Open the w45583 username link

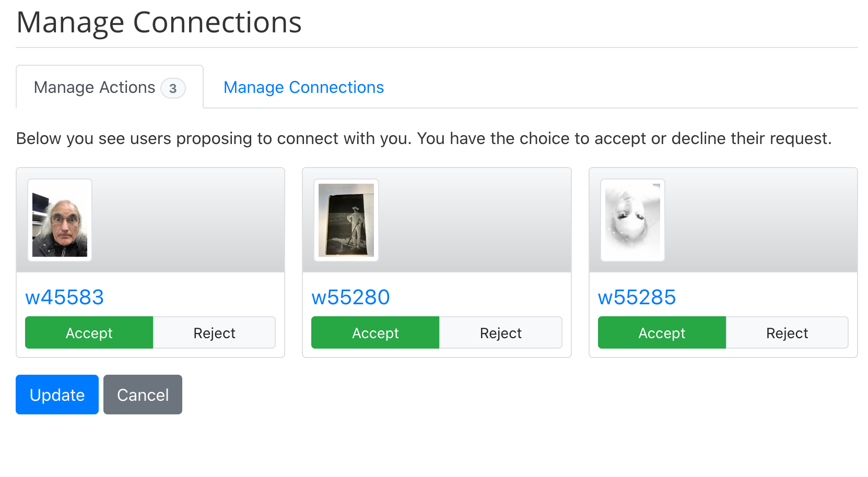click(65, 297)
